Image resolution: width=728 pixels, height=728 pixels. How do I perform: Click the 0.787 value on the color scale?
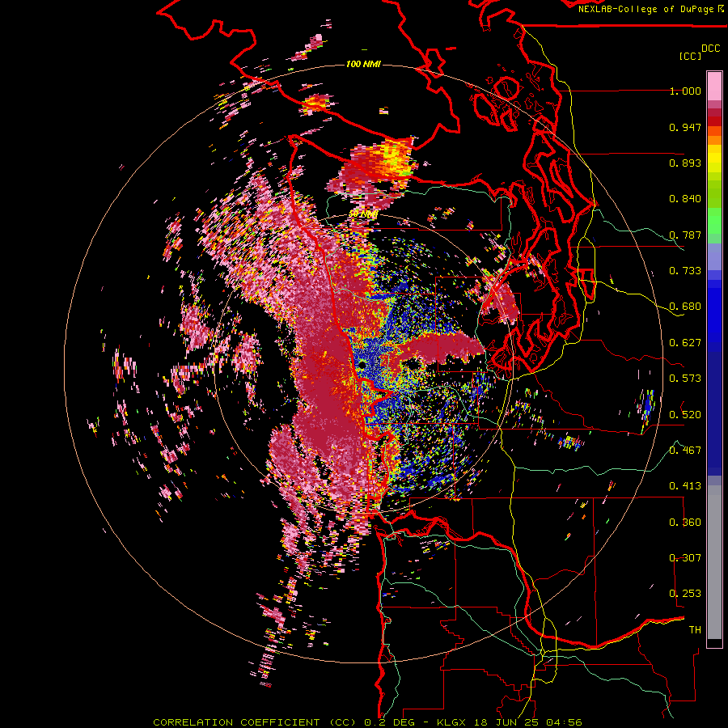[x=685, y=235]
